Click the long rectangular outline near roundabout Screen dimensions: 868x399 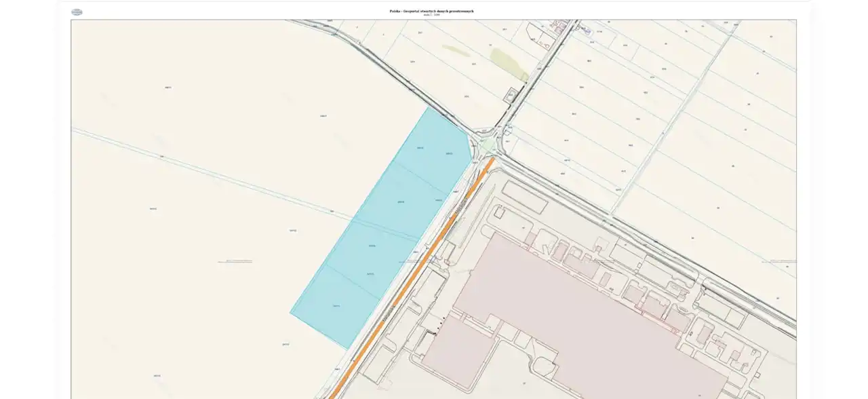[x=524, y=197]
